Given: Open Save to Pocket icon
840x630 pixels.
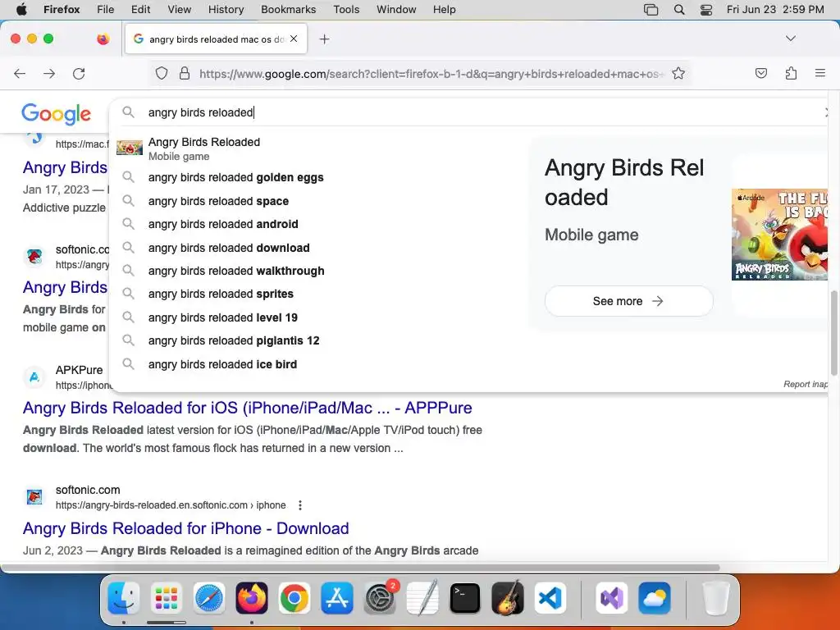Looking at the screenshot, I should coord(760,73).
